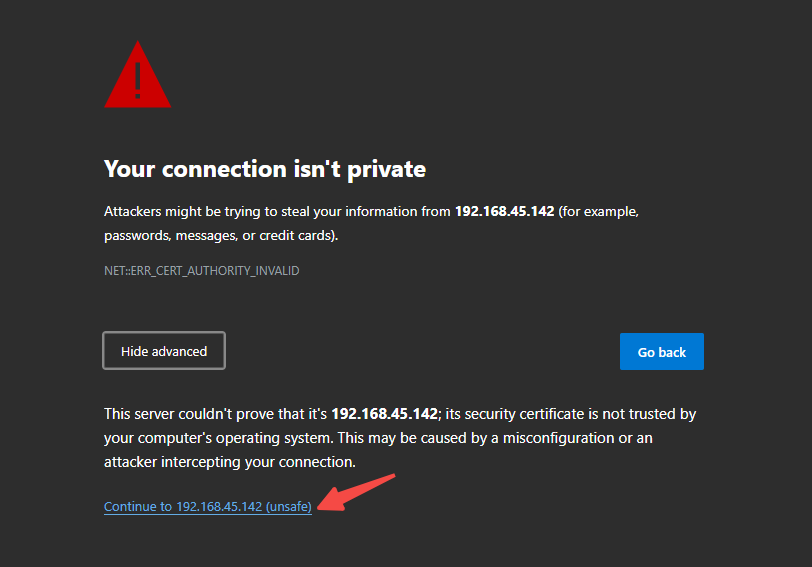Click the red warning triangle icon

click(137, 75)
